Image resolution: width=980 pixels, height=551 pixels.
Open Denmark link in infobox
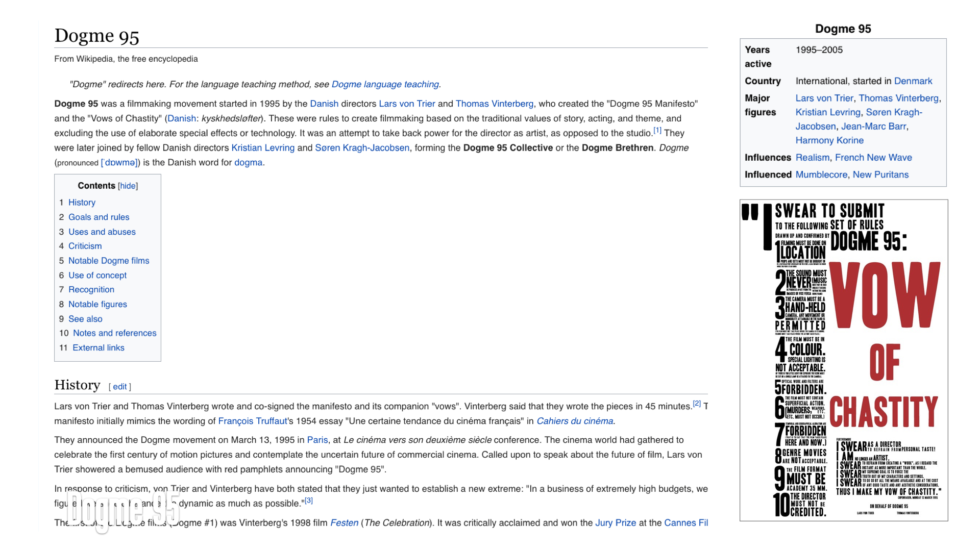pyautogui.click(x=913, y=81)
